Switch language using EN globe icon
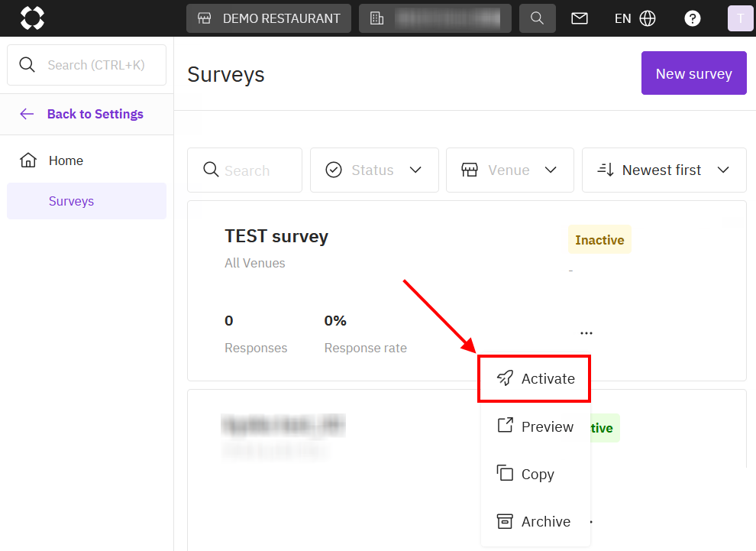This screenshot has width=756, height=551. 635,18
